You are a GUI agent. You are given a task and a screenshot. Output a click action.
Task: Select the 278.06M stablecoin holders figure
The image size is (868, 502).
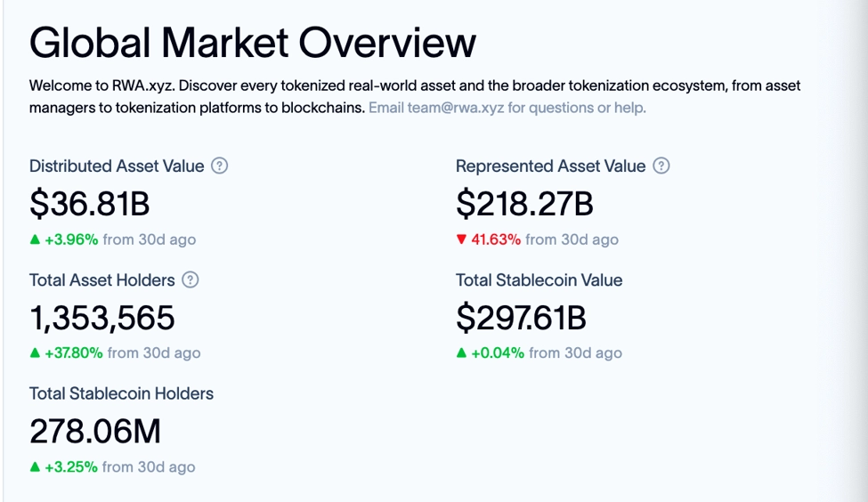pos(95,432)
